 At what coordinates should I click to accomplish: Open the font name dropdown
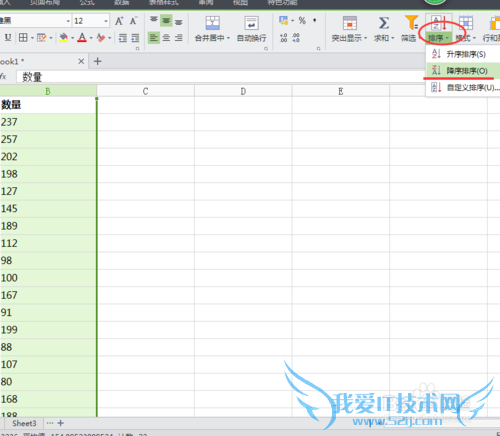pos(68,21)
